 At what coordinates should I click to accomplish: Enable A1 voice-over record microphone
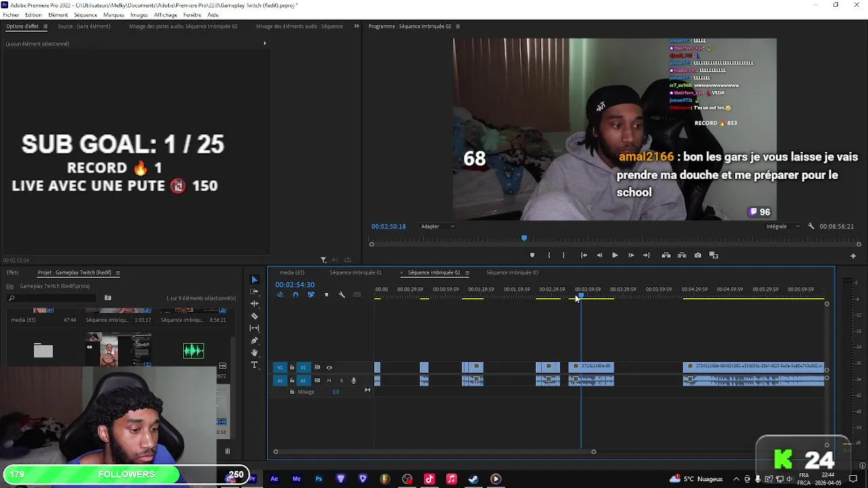point(353,380)
